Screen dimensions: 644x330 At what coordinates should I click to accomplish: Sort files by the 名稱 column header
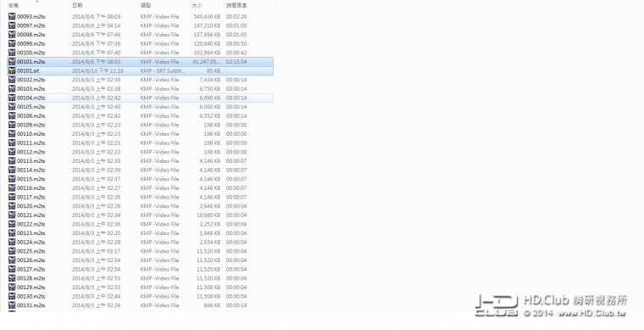coord(14,5)
